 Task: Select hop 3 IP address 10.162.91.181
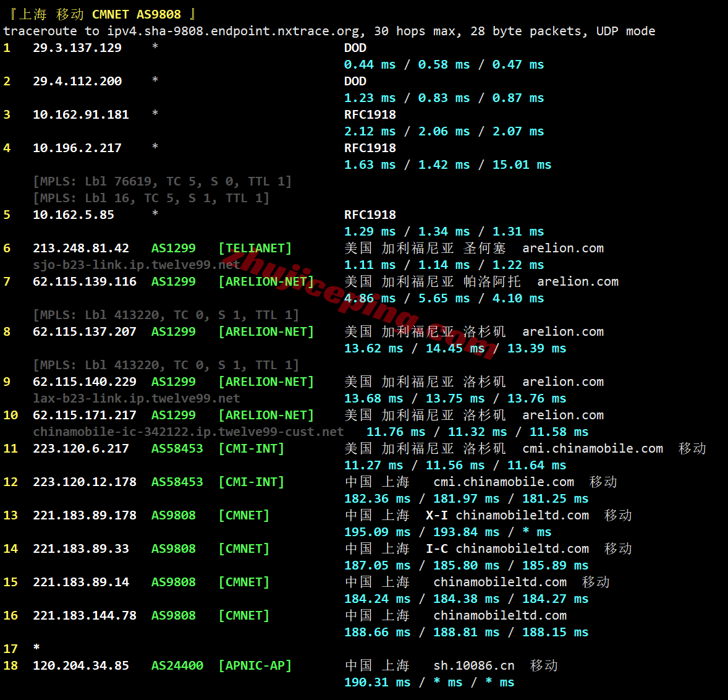pos(81,115)
